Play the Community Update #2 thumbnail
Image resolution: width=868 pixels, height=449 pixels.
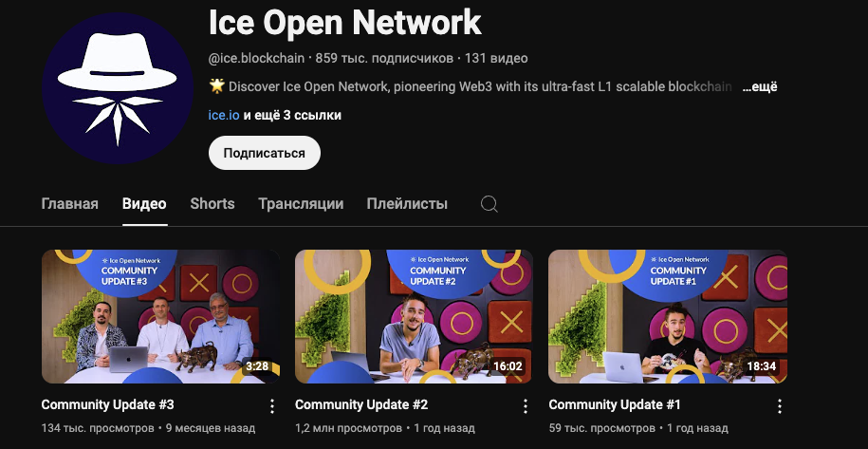[x=414, y=317]
